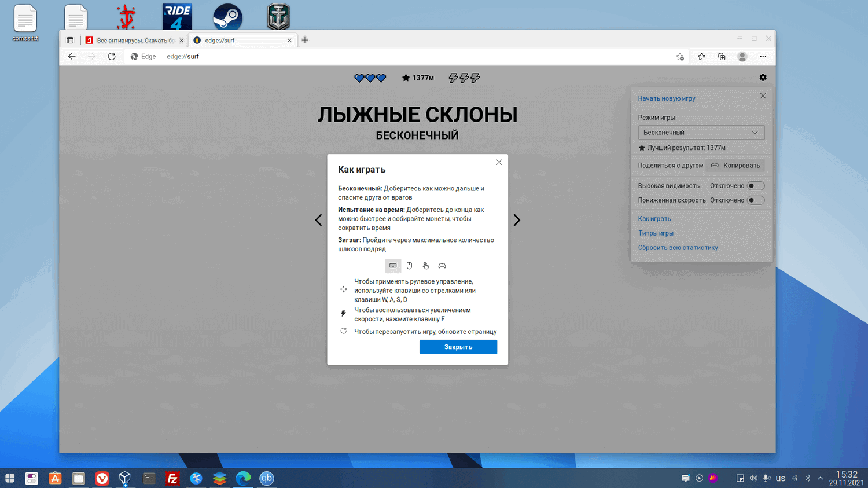Open VirtualBox from the taskbar
Image resolution: width=868 pixels, height=488 pixels.
125,478
